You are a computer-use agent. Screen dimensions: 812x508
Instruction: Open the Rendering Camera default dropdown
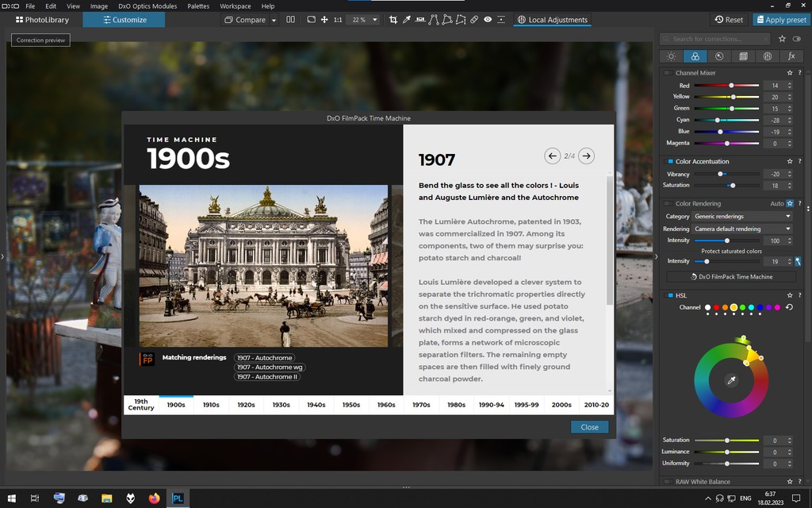(742, 229)
